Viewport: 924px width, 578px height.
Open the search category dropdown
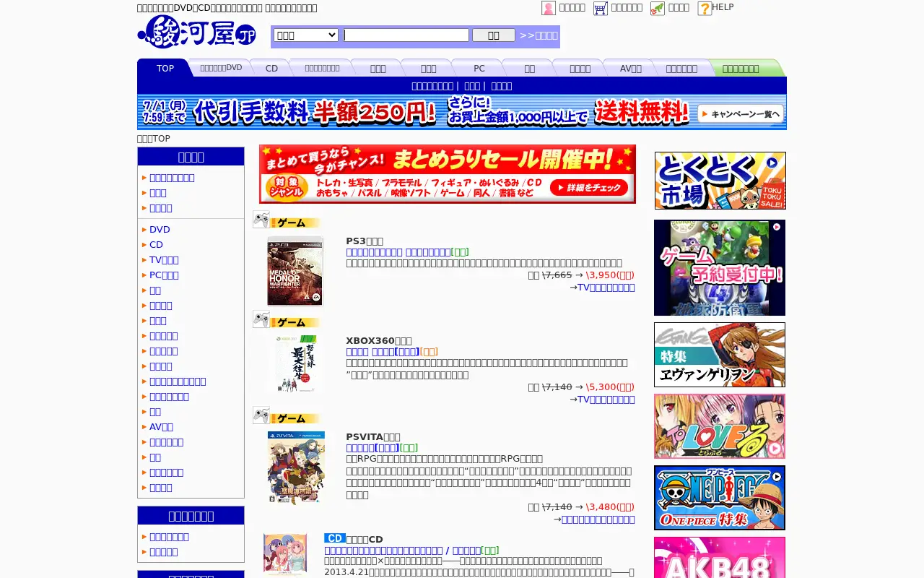306,35
